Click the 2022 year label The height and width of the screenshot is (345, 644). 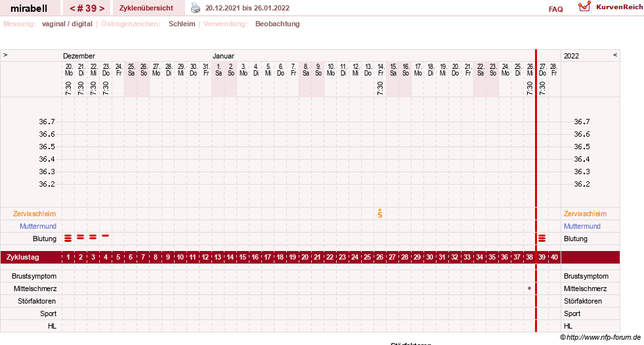(x=571, y=56)
